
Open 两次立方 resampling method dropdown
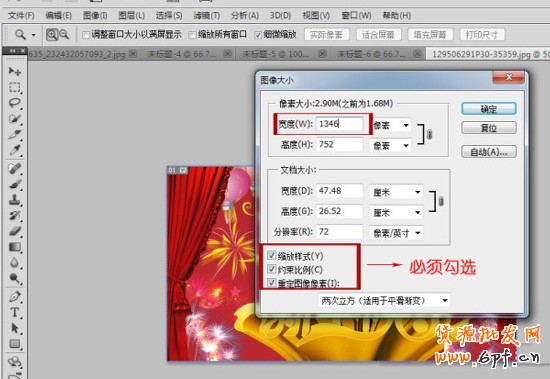tap(384, 300)
